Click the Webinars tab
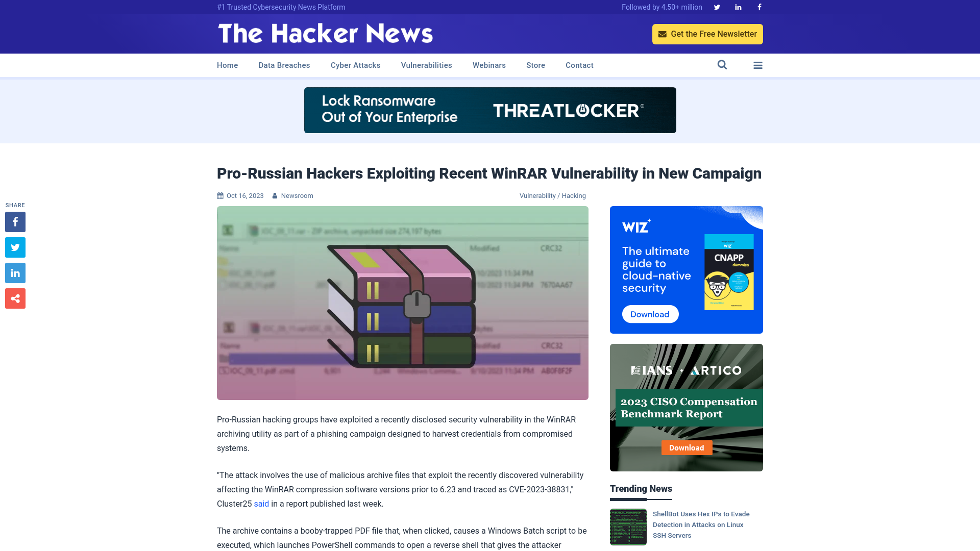The height and width of the screenshot is (551, 980). click(488, 65)
